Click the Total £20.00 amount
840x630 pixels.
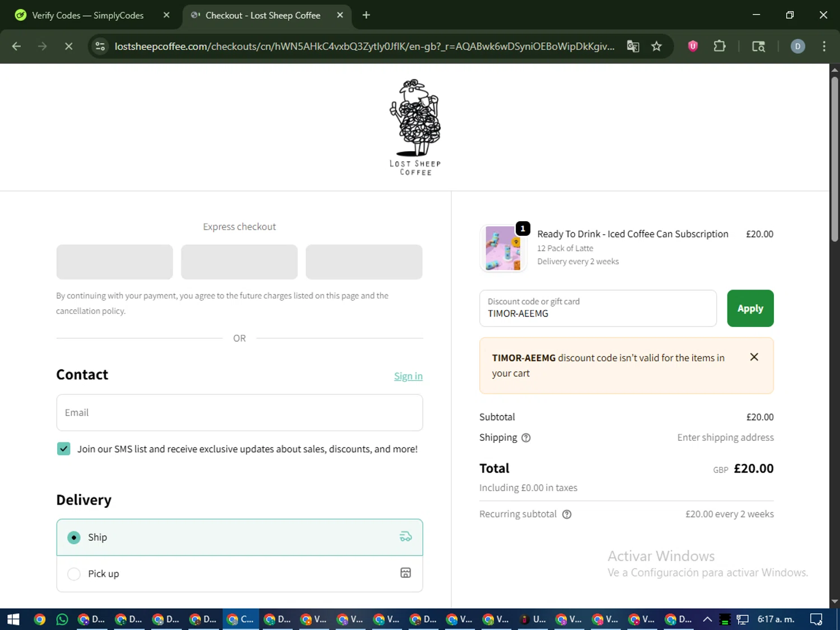tap(754, 468)
